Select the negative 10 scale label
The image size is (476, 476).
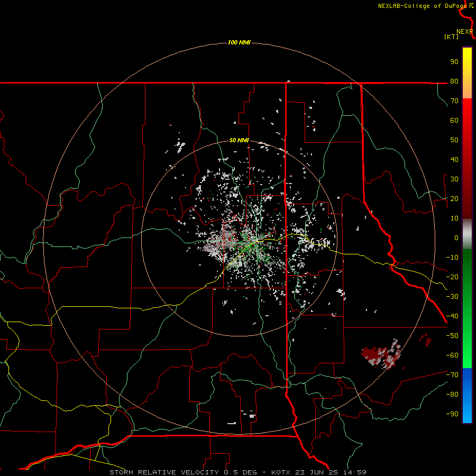(452, 258)
